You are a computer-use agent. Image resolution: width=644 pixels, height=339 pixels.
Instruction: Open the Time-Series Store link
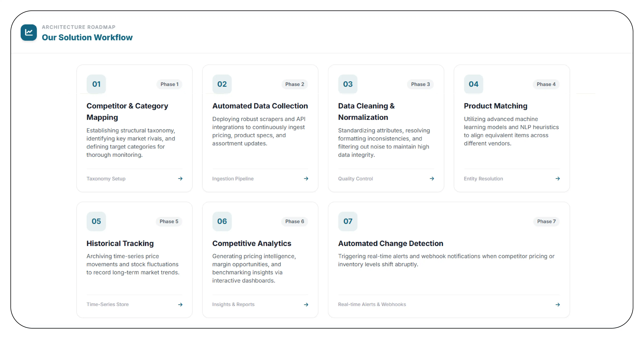click(x=107, y=304)
